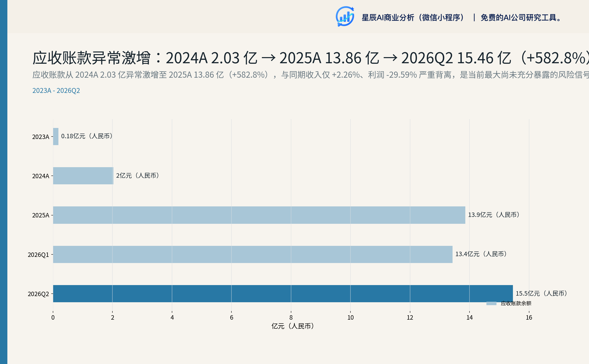Click the x-axis tick label 8

(x=291, y=318)
